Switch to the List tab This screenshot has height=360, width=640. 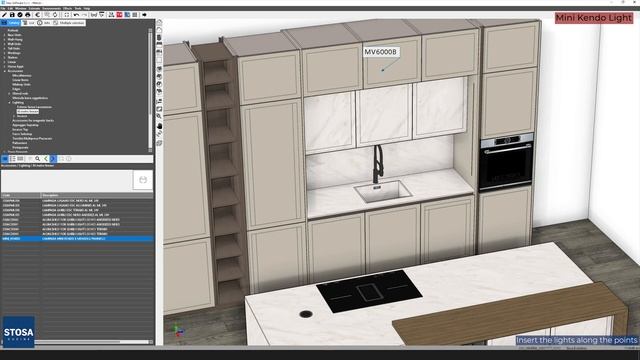(29, 23)
